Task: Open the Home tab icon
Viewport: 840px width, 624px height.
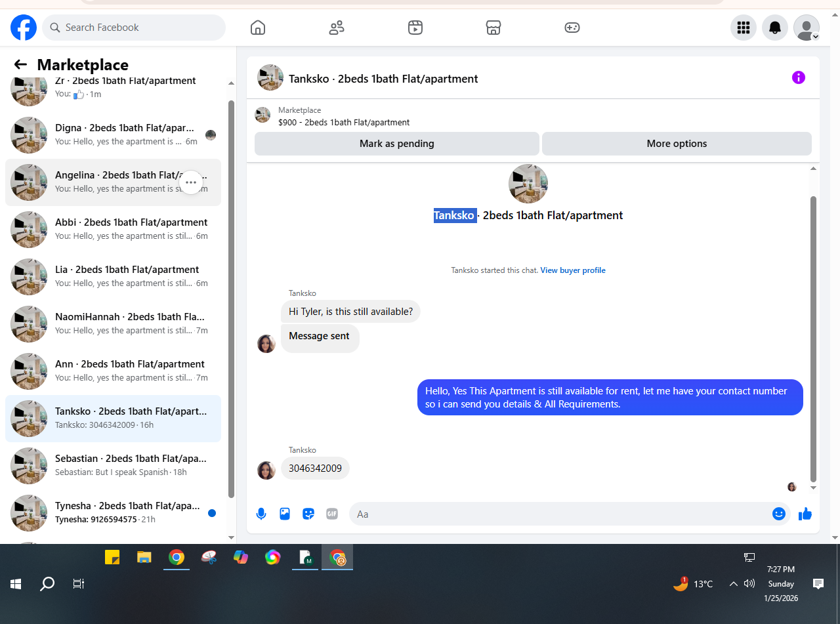Action: click(258, 28)
